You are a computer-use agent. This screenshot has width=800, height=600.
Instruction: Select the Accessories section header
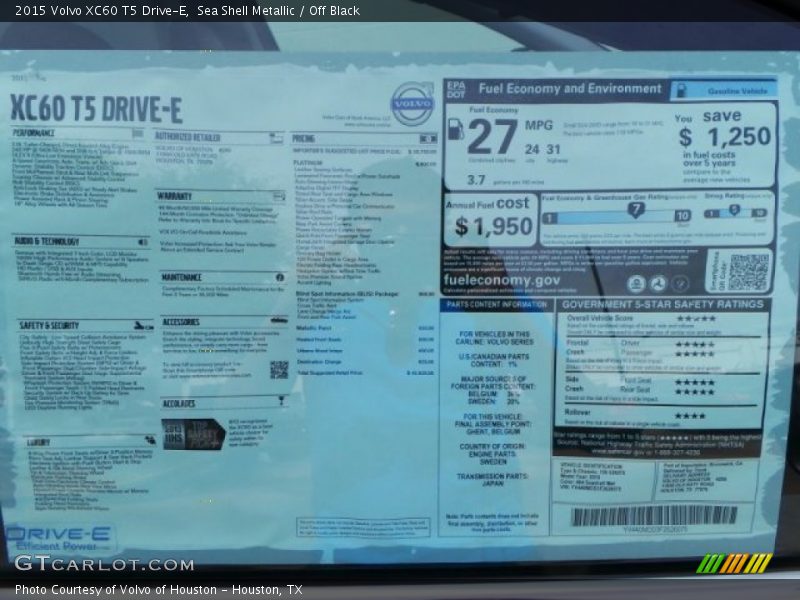pyautogui.click(x=181, y=322)
